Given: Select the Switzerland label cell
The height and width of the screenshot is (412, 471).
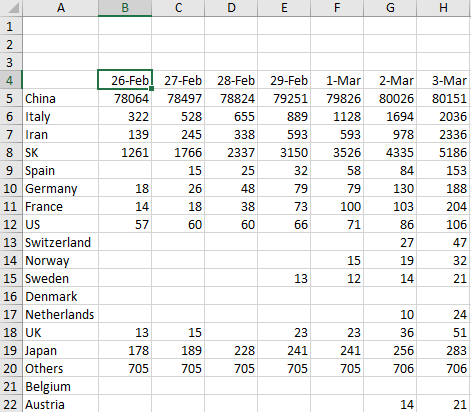Looking at the screenshot, I should tap(61, 242).
